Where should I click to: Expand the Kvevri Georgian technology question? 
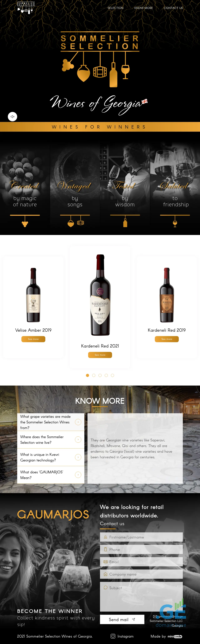(51, 457)
